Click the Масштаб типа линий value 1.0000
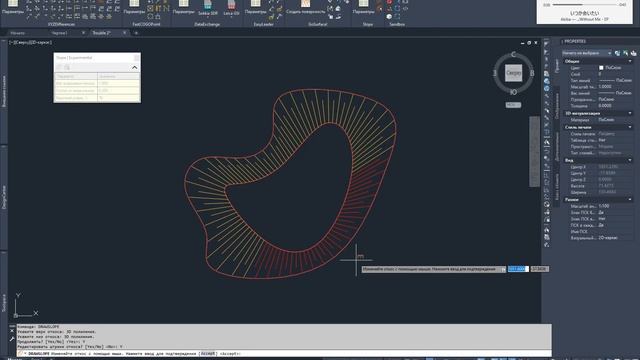The image size is (640, 360). pos(605,87)
